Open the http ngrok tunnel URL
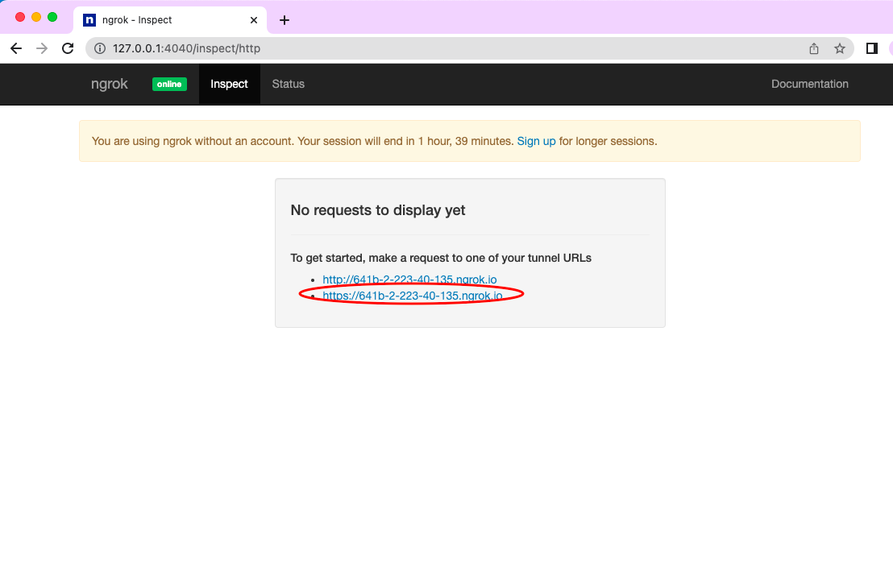This screenshot has width=893, height=588. tap(409, 280)
